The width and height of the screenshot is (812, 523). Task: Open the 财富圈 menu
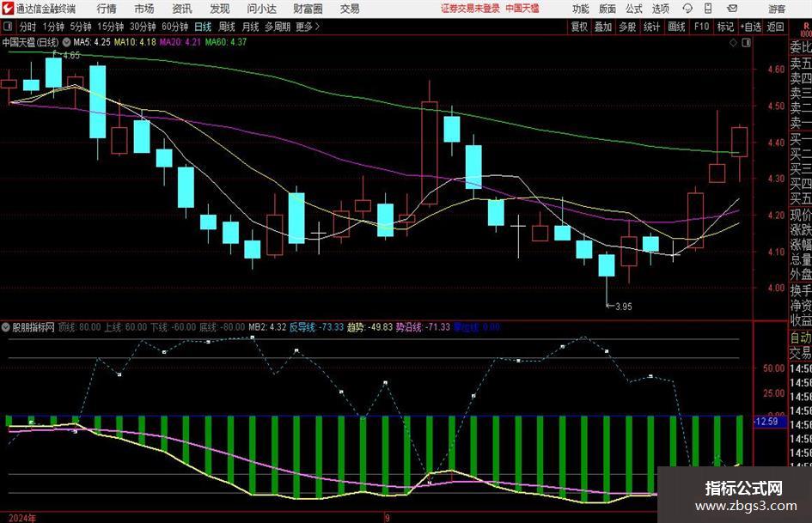(x=308, y=9)
